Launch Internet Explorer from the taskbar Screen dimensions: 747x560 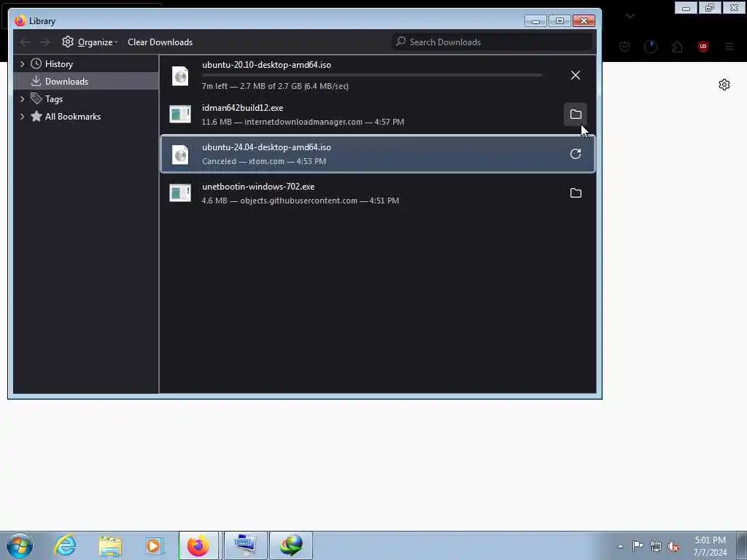65,545
